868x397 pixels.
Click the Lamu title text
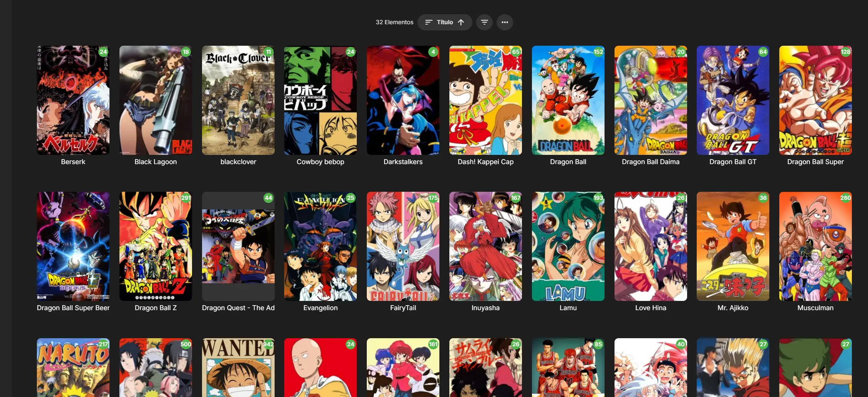pos(568,308)
